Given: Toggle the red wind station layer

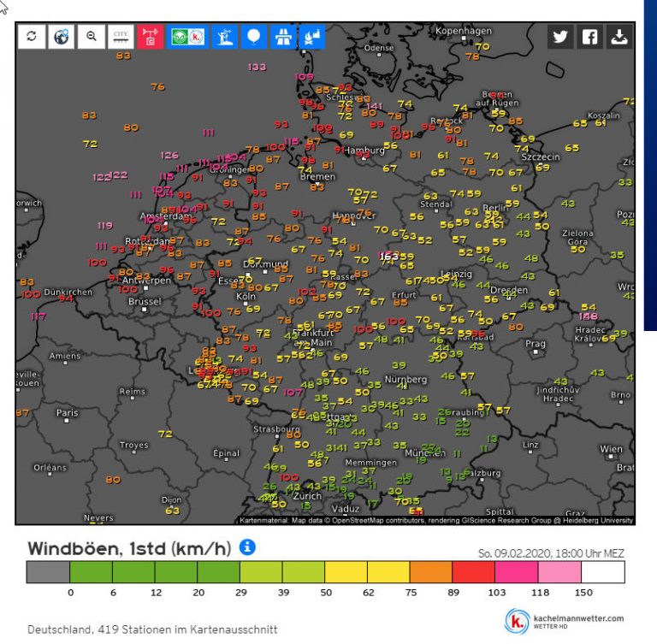Looking at the screenshot, I should (x=151, y=37).
